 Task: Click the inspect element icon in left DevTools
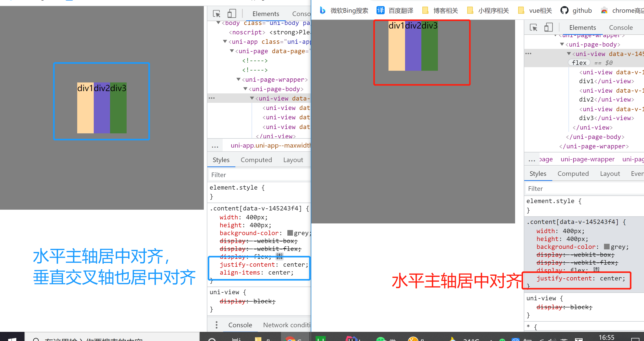(x=217, y=13)
